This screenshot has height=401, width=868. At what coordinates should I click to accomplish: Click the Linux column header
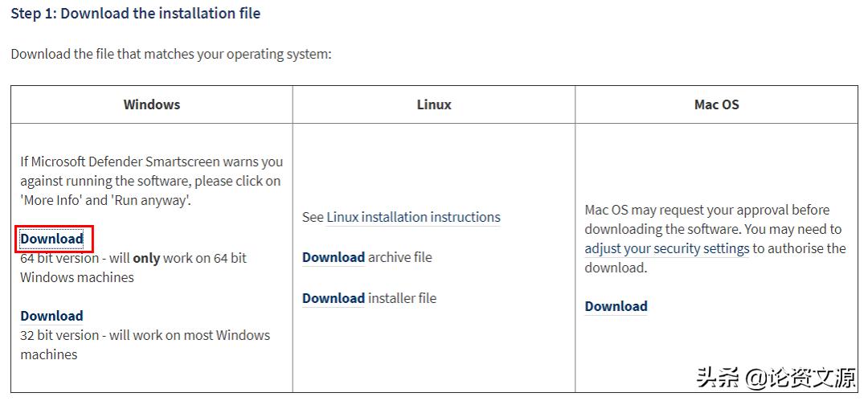coord(434,104)
